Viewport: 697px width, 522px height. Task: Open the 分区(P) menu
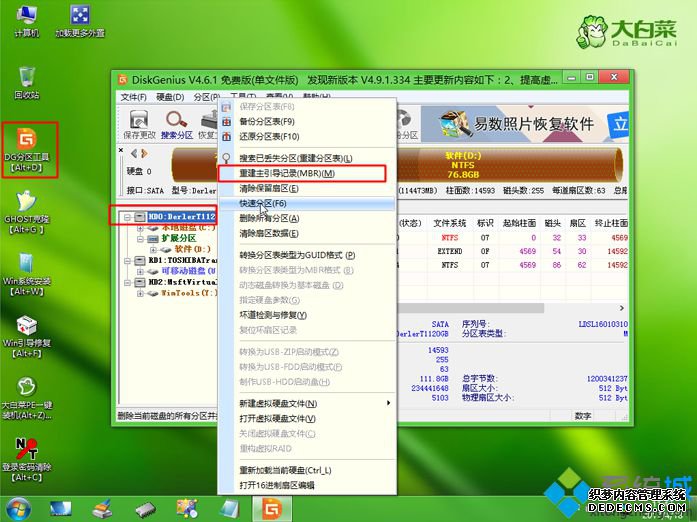[206, 96]
